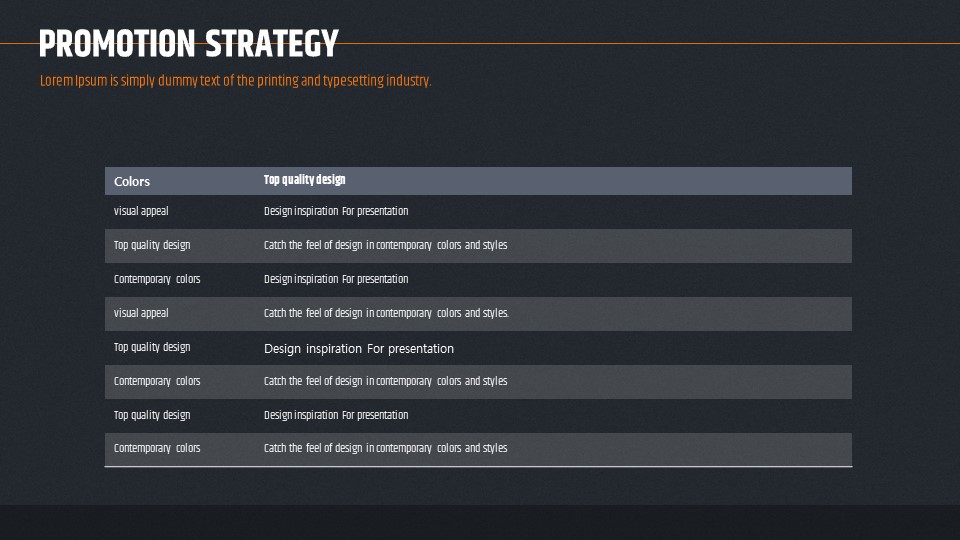
Task: Click the PROMOTION STRATEGY title text
Action: [189, 43]
